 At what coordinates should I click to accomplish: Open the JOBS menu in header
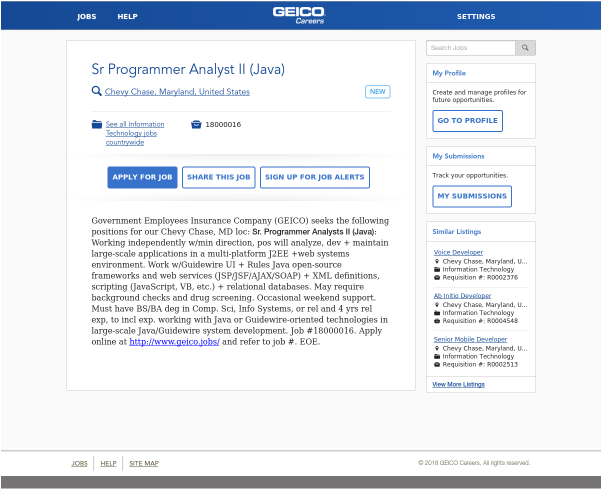pos(87,16)
